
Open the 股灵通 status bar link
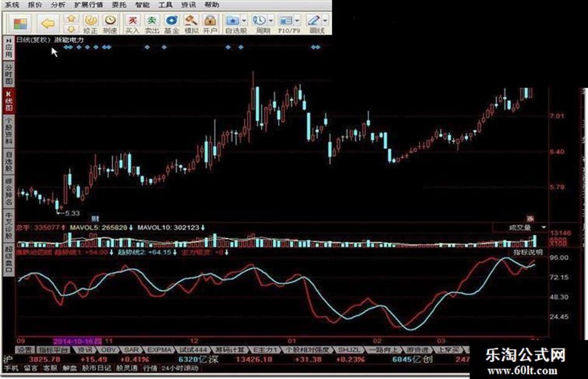[127, 368]
